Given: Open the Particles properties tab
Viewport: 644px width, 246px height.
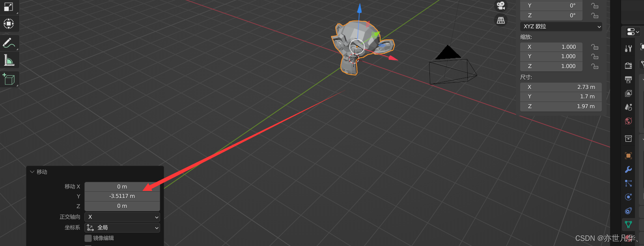Looking at the screenshot, I should (x=628, y=183).
